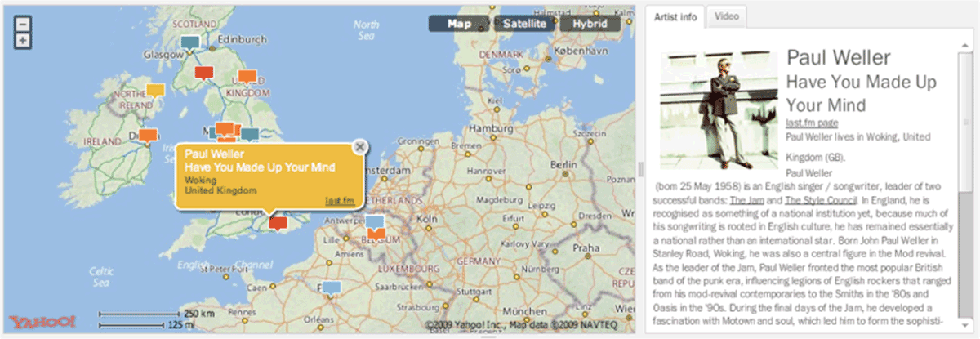Select the Map view button
980x339 pixels.
pos(459,24)
